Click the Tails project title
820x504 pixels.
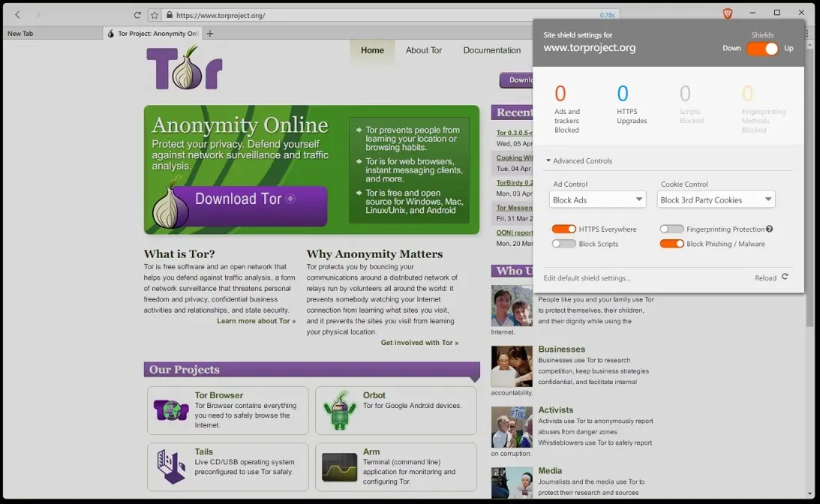[x=203, y=451]
